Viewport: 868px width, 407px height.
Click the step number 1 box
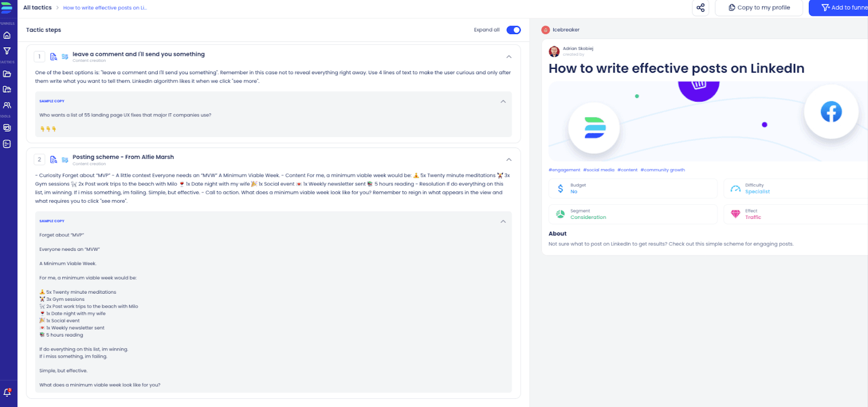39,56
